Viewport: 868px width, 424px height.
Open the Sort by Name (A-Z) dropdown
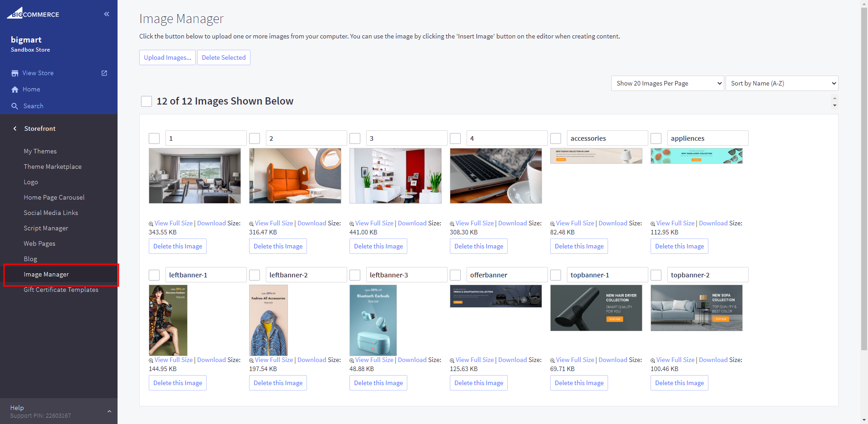pos(782,83)
